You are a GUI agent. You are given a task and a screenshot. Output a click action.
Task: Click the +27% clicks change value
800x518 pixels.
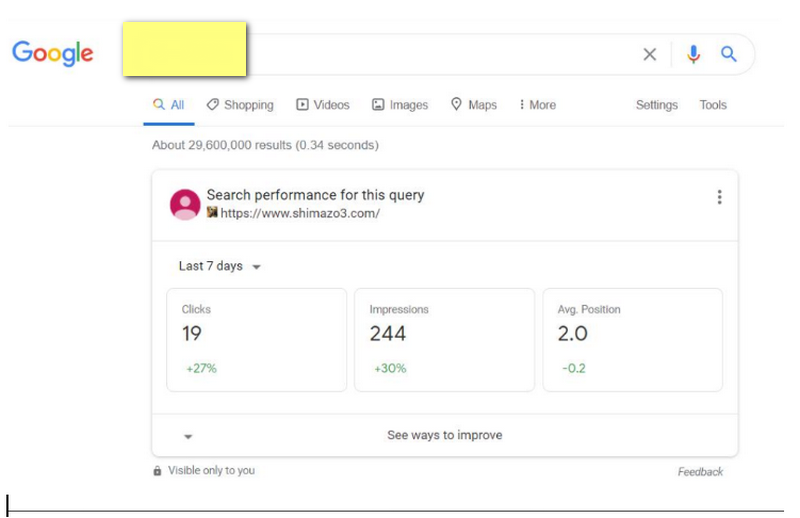click(202, 368)
